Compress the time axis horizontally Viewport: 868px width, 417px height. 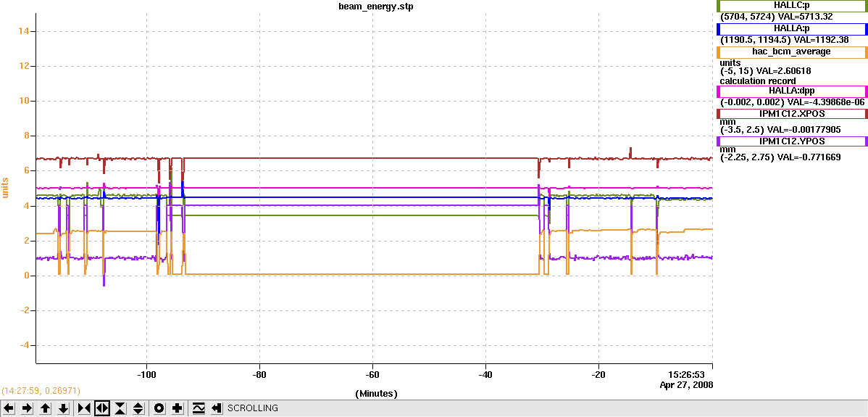84,408
